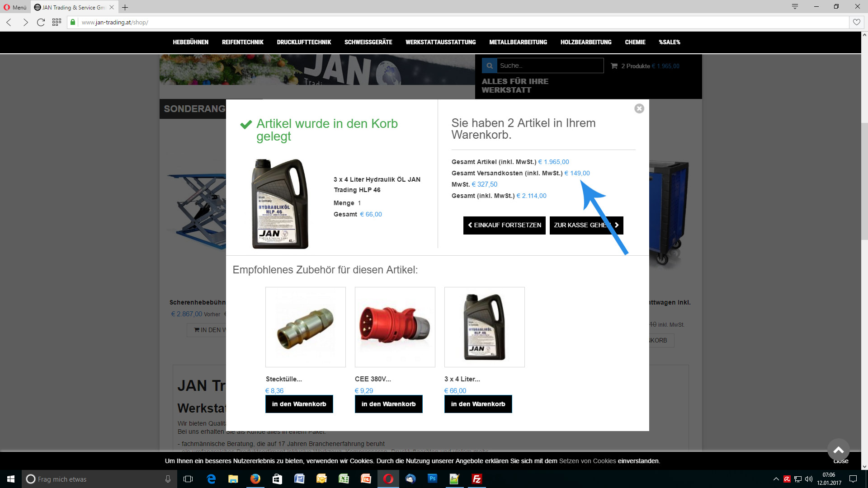This screenshot has width=868, height=488.
Task: Click the bookmark heart icon
Action: coord(856,22)
